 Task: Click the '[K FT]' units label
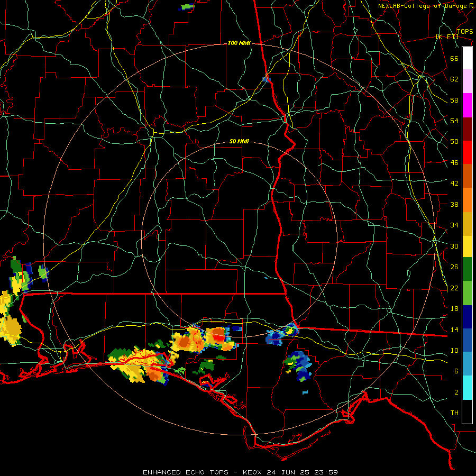447,36
